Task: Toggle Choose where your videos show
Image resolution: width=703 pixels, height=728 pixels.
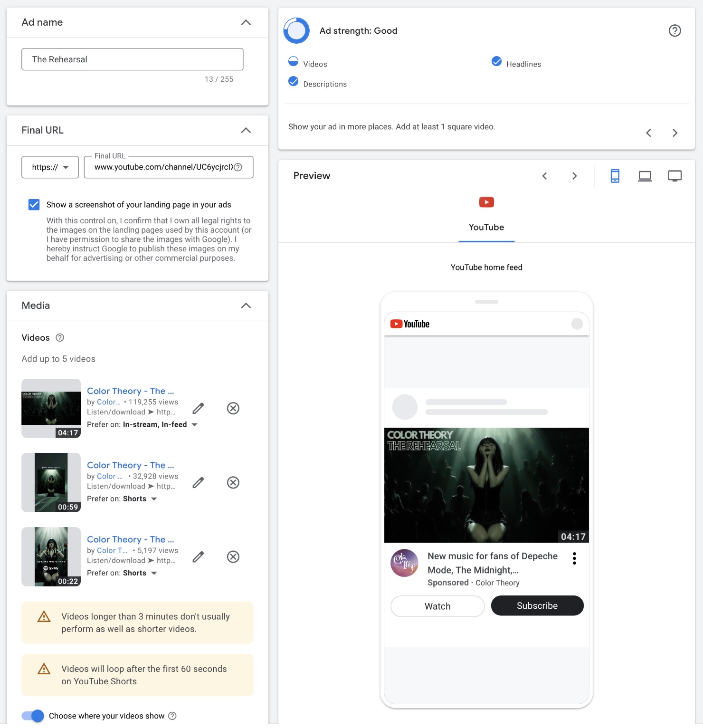Action: 33,716
